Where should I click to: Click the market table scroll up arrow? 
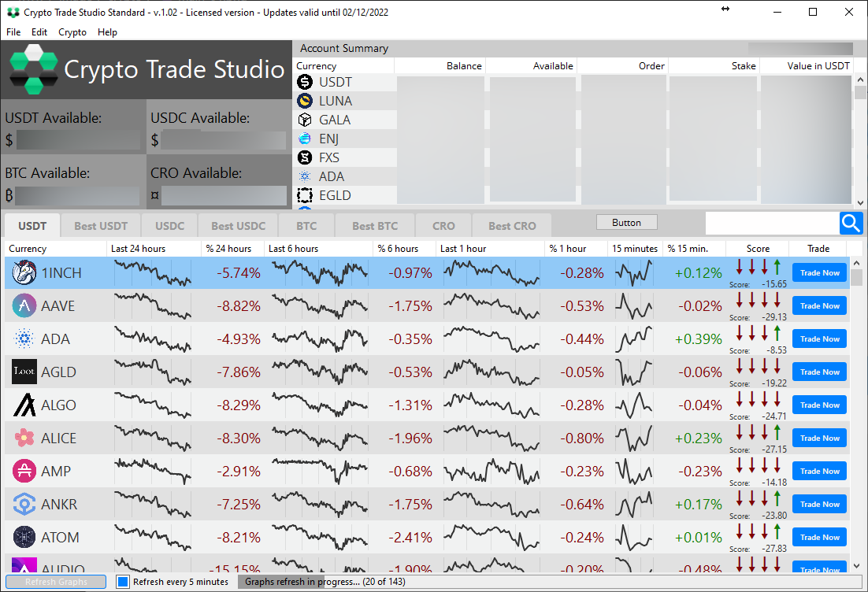click(x=856, y=262)
